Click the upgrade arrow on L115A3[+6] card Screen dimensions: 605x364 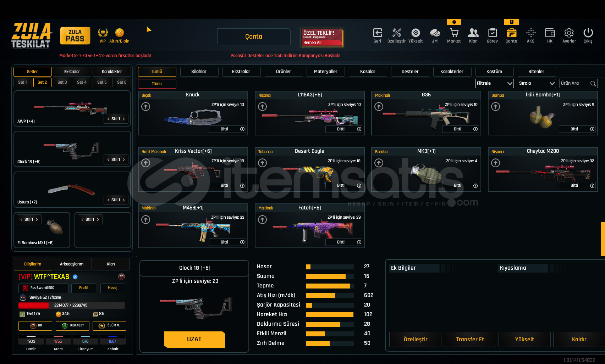pos(262,106)
